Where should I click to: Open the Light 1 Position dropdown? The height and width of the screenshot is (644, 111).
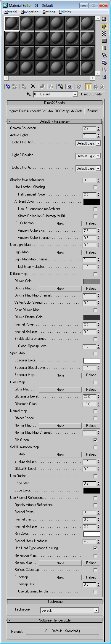tap(88, 143)
